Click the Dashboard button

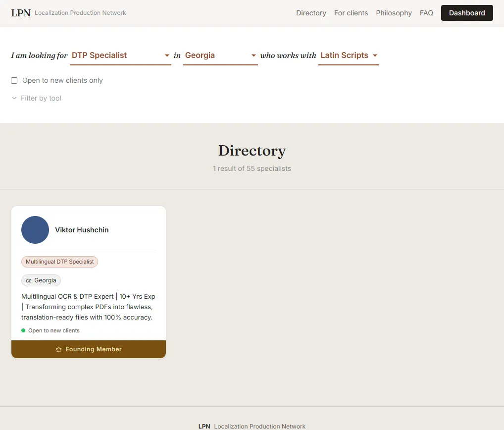(467, 13)
